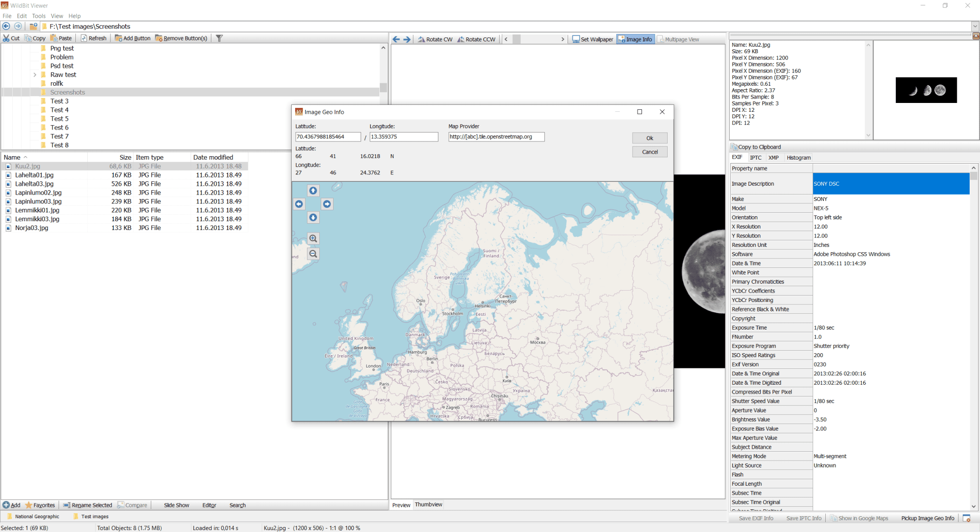Image resolution: width=980 pixels, height=532 pixels.
Task: Edit the Map Provider URL field
Action: 496,136
